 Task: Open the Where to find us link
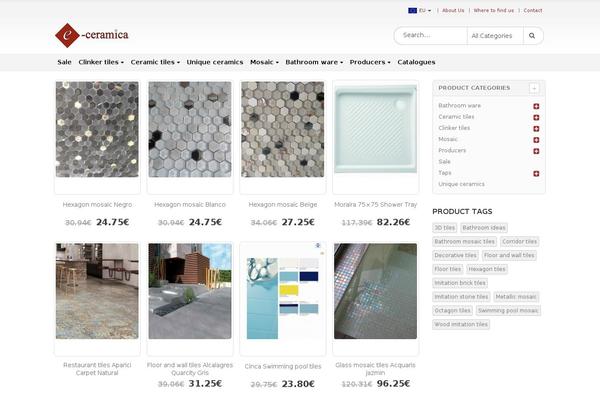coord(494,10)
